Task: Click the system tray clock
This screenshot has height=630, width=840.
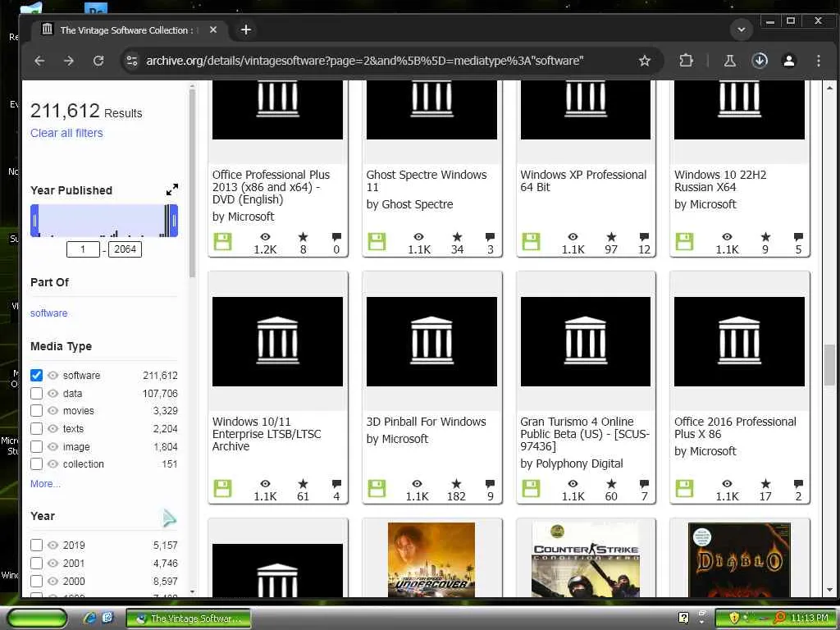Action: (x=809, y=618)
